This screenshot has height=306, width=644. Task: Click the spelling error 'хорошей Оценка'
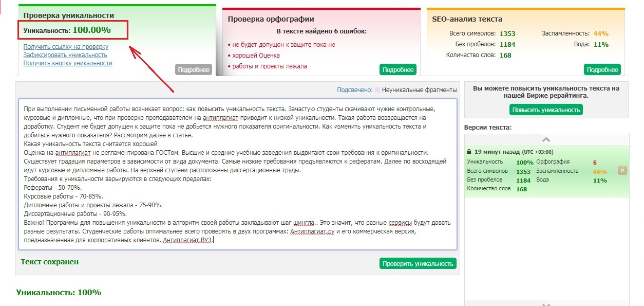click(x=256, y=56)
